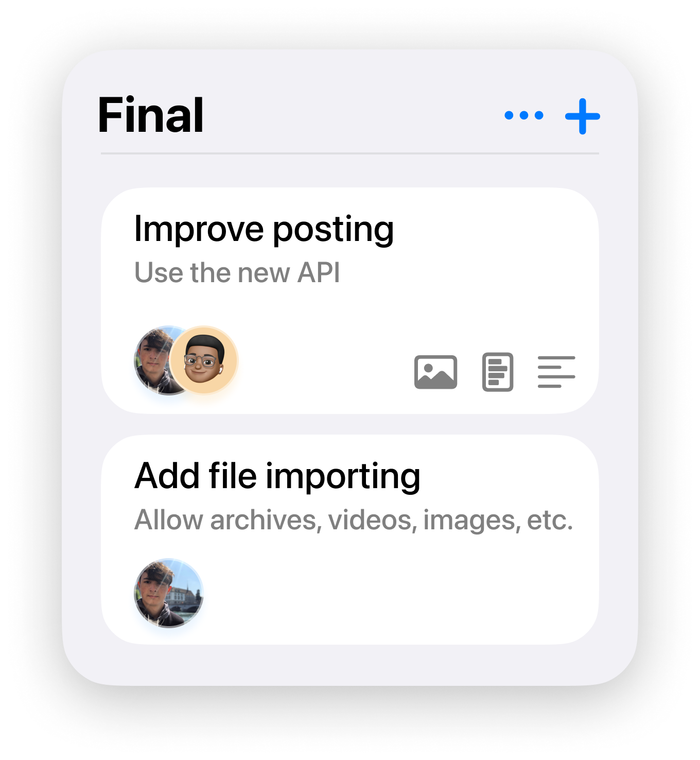Click the word 'API' in the first card subtitle

coord(319,272)
